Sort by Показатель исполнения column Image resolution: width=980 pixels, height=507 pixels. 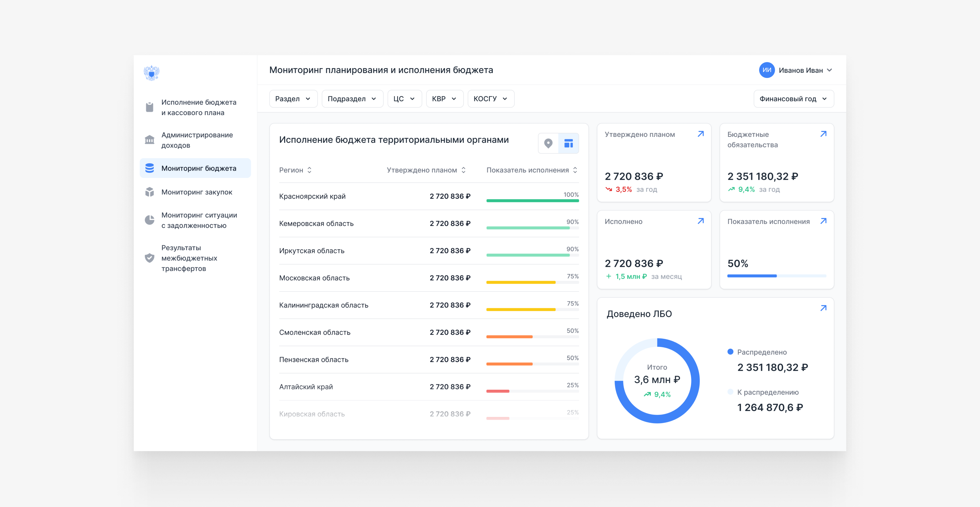click(532, 170)
